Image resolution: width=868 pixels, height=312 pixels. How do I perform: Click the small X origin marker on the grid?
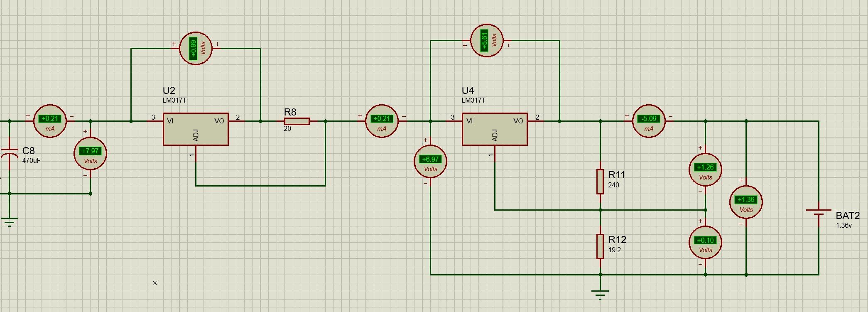(x=155, y=283)
